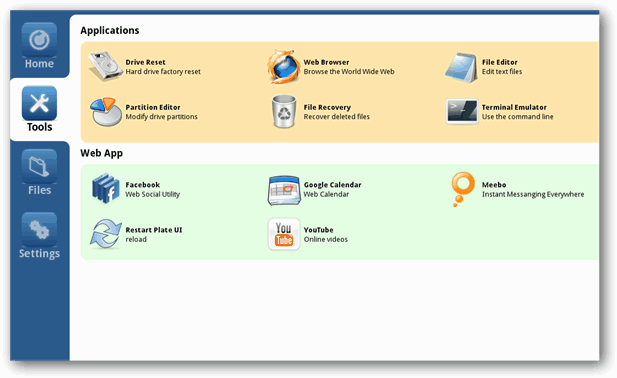Screen dimensions: 617x378
Task: Switch to the Tools tab label
Action: pos(39,127)
